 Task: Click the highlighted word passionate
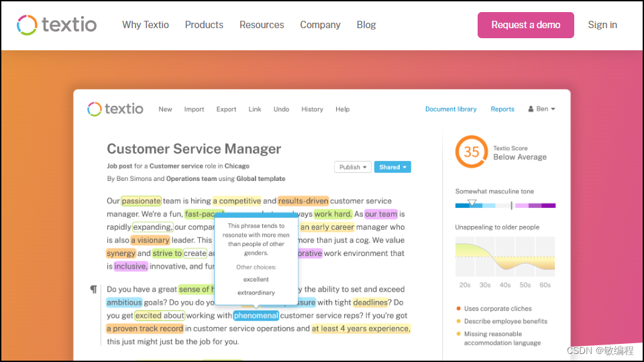pyautogui.click(x=142, y=200)
